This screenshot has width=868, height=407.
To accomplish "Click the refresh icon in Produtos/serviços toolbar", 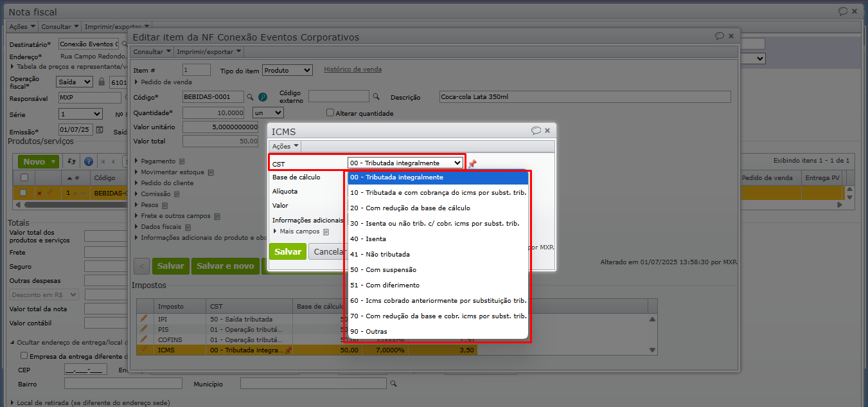I will point(72,161).
